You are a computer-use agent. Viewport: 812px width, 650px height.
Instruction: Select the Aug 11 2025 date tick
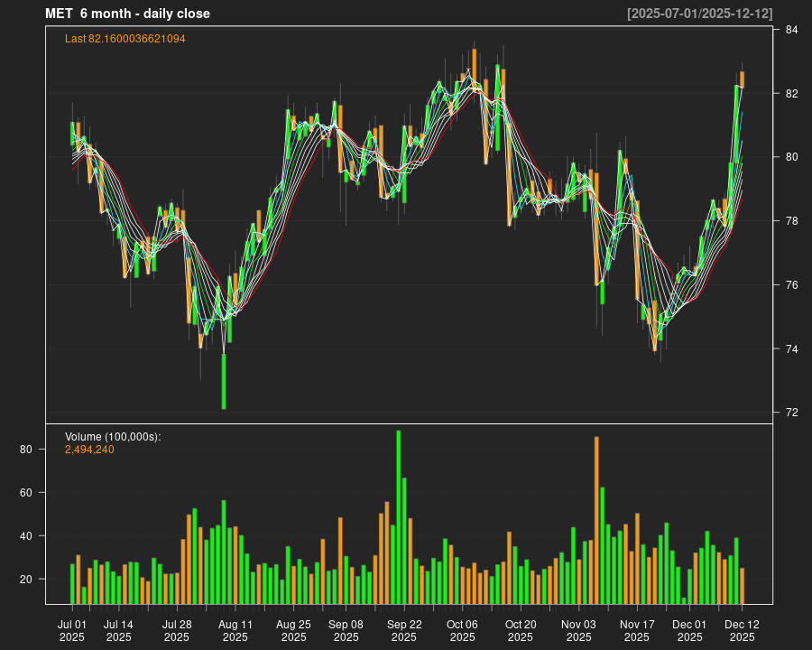tap(235, 630)
